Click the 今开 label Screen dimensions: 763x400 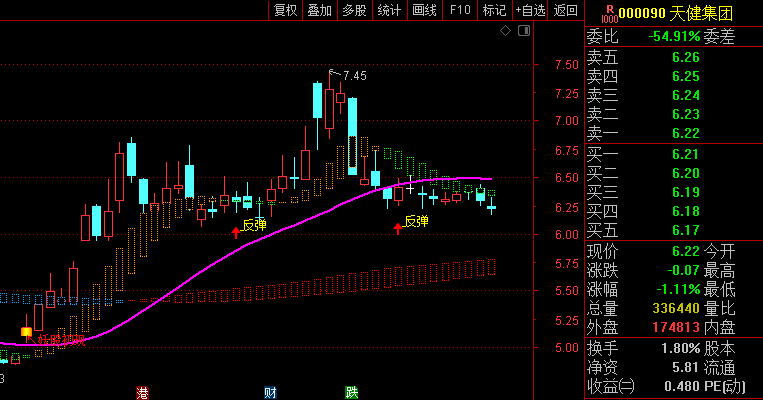(719, 251)
